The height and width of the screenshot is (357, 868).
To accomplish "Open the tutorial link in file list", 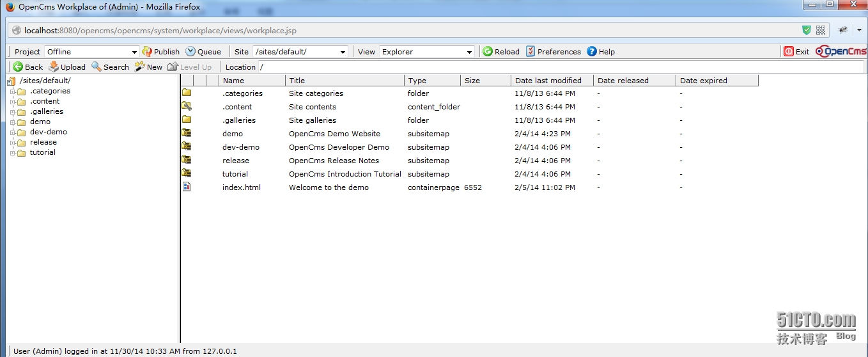I will (235, 174).
